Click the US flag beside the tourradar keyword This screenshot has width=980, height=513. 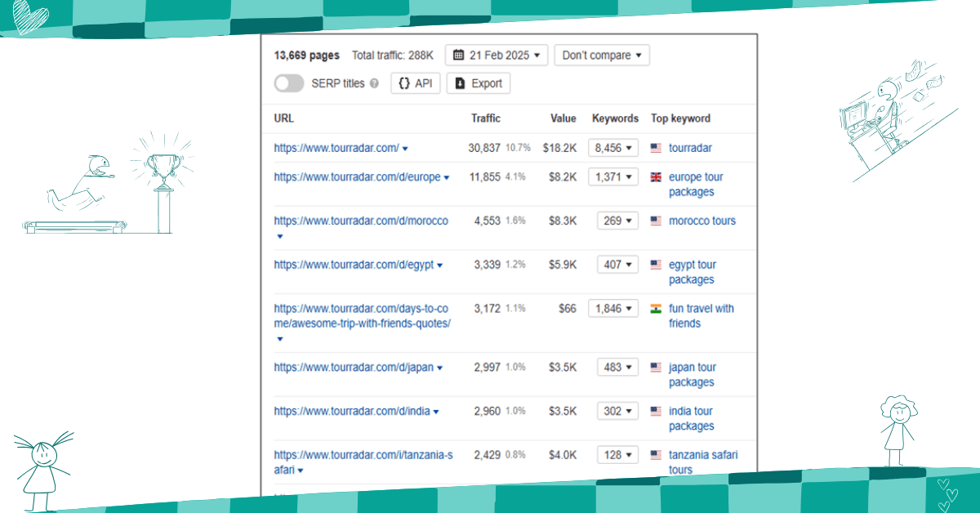coord(656,148)
